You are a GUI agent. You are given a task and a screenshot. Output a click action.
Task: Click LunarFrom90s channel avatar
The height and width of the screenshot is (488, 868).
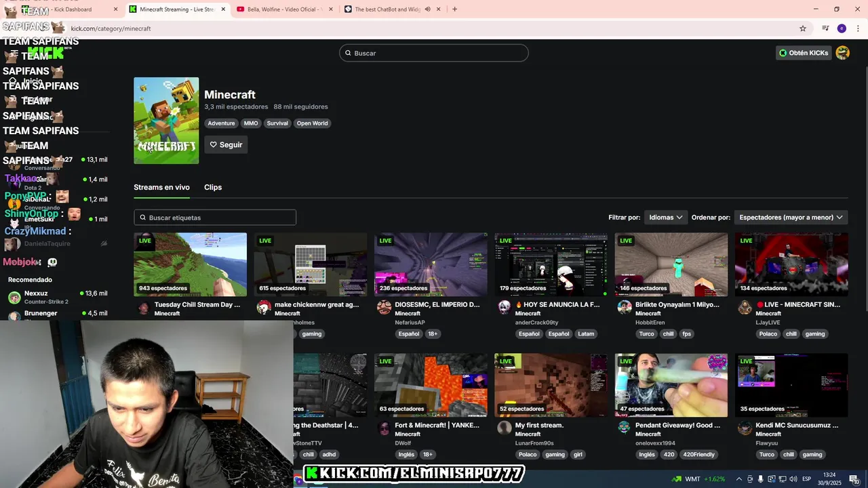(x=504, y=428)
